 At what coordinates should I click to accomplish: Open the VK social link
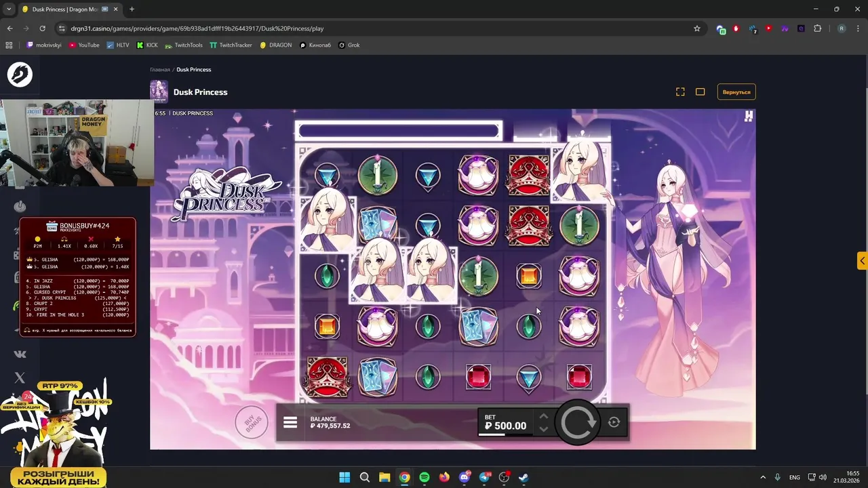click(20, 354)
